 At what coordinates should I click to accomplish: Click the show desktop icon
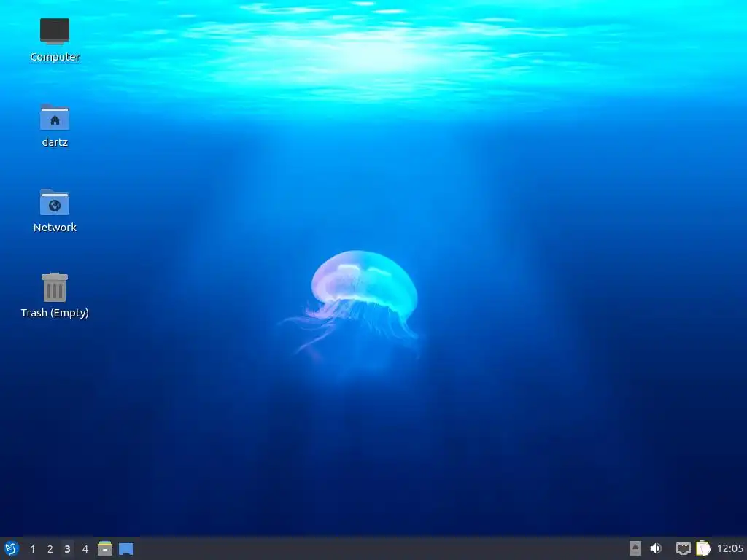pos(126,549)
